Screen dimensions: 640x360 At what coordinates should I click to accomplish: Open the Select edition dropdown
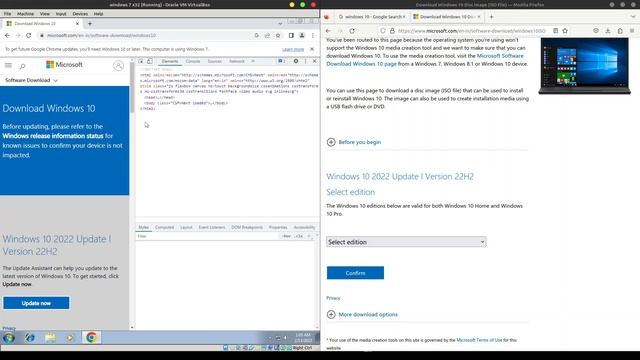(406, 242)
